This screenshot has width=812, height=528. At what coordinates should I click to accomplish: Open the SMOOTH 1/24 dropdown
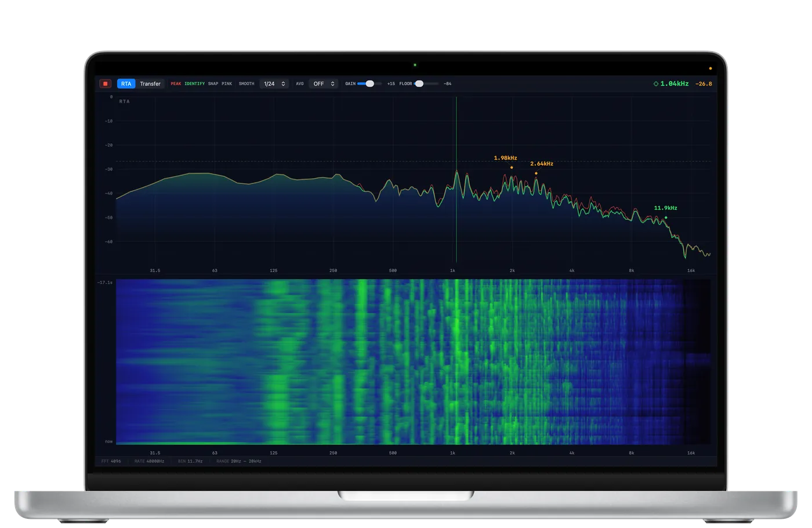pyautogui.click(x=274, y=84)
